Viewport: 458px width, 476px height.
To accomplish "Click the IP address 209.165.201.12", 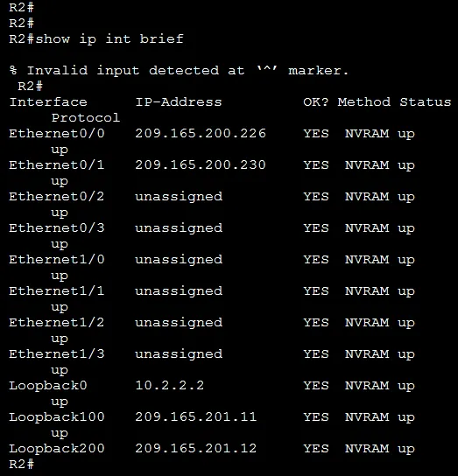I will click(196, 449).
